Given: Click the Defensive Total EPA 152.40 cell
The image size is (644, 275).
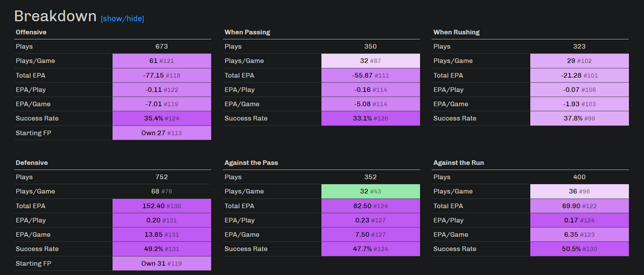Looking at the screenshot, I should (x=162, y=206).
